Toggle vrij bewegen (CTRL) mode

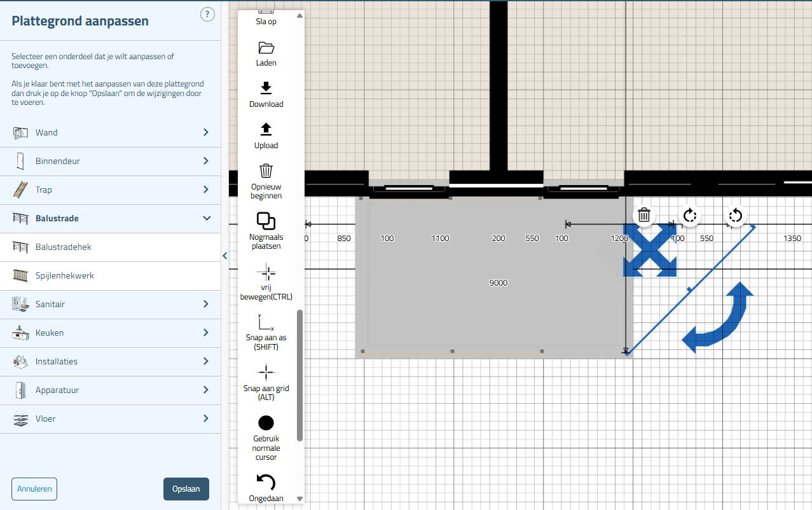tap(266, 273)
